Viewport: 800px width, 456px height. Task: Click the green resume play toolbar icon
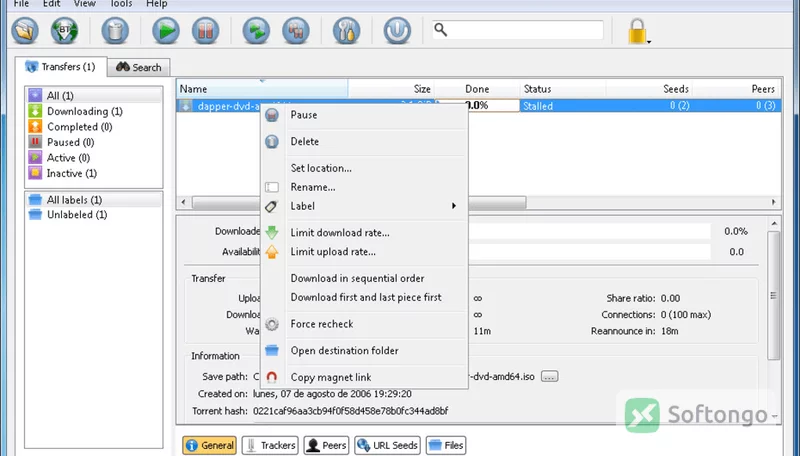(x=166, y=31)
